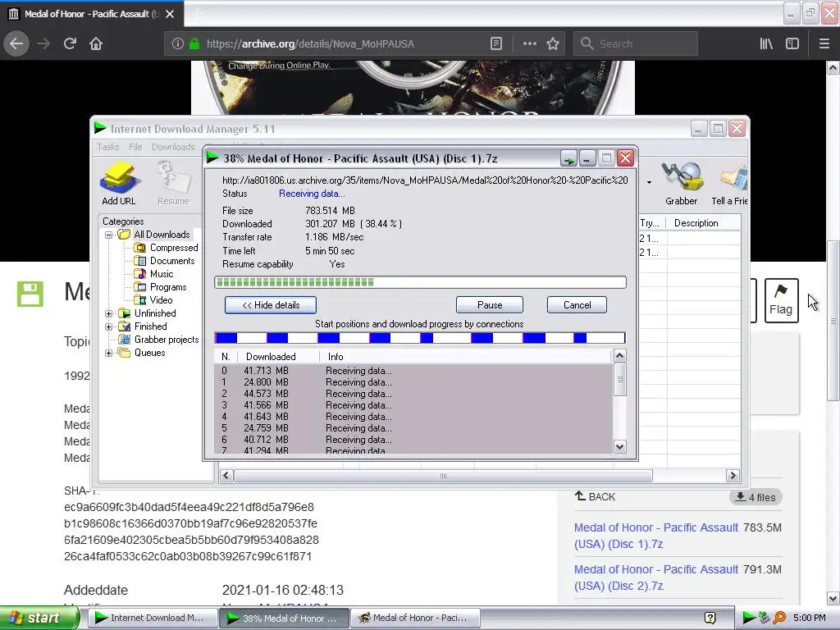The height and width of the screenshot is (630, 840).
Task: Open page actions three-dot menu
Action: click(x=529, y=43)
